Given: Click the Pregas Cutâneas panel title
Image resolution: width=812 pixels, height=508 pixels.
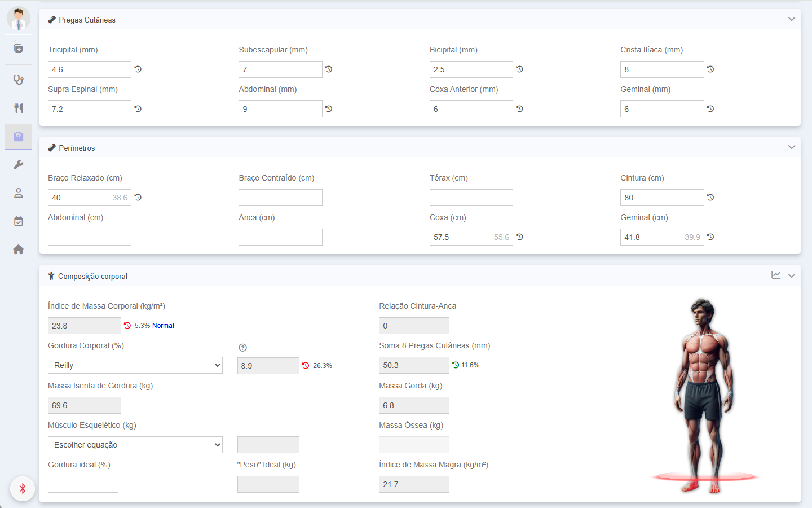Looking at the screenshot, I should pyautogui.click(x=87, y=20).
